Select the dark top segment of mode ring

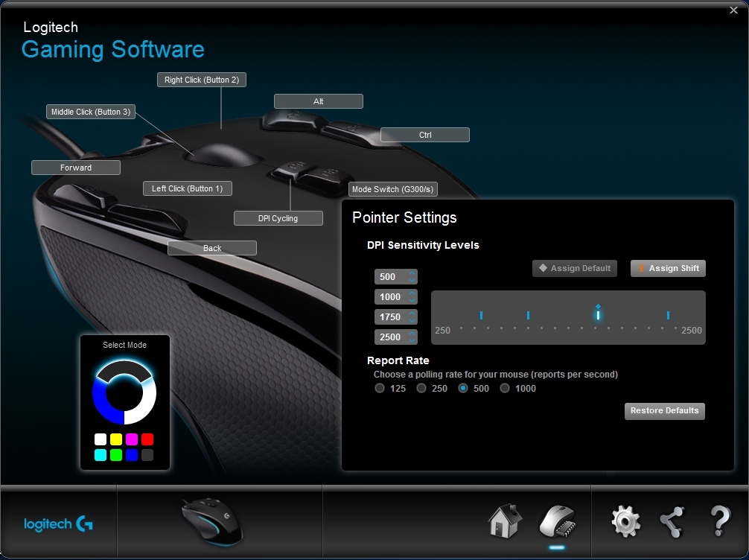click(124, 368)
